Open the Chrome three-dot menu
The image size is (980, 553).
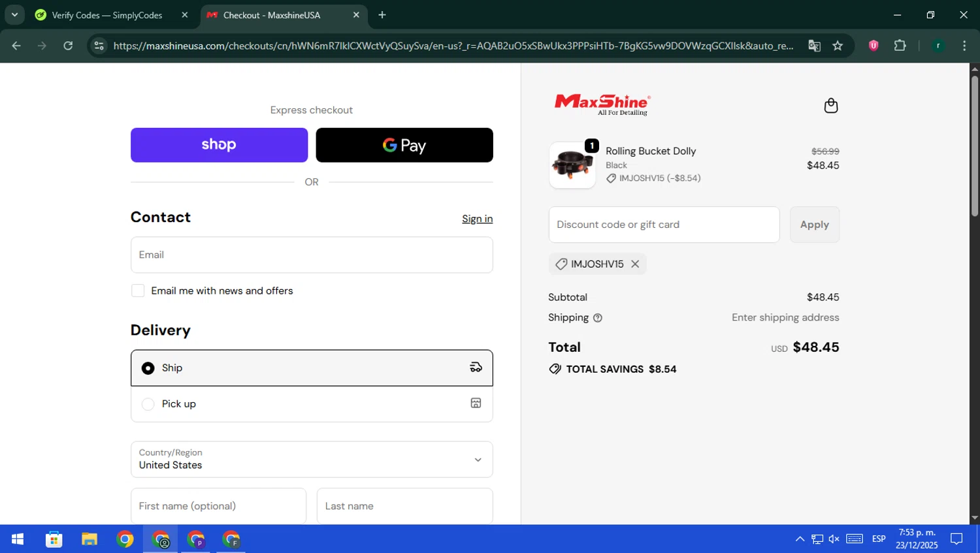[x=964, y=46]
